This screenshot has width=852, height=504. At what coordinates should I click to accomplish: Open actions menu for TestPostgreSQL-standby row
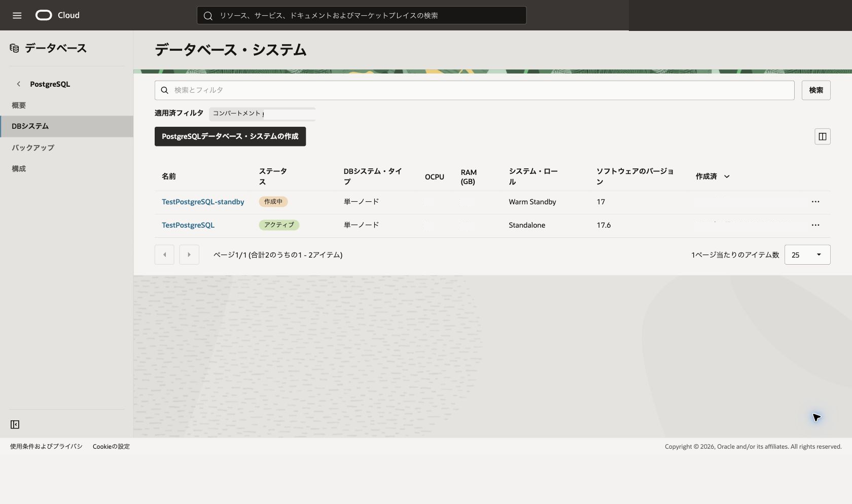pyautogui.click(x=815, y=202)
